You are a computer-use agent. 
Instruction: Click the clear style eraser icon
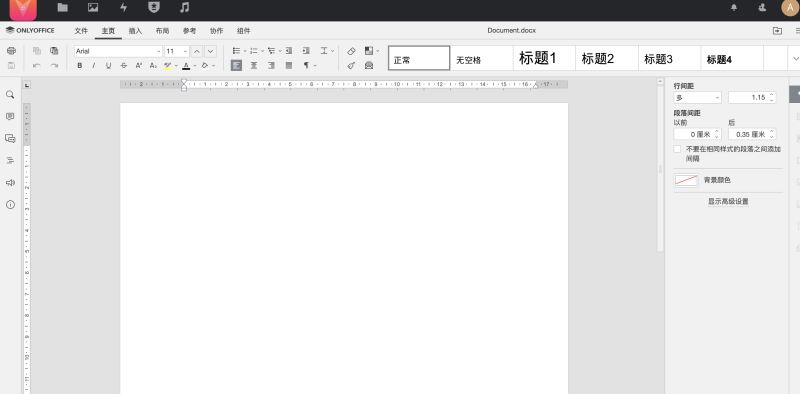coord(351,51)
